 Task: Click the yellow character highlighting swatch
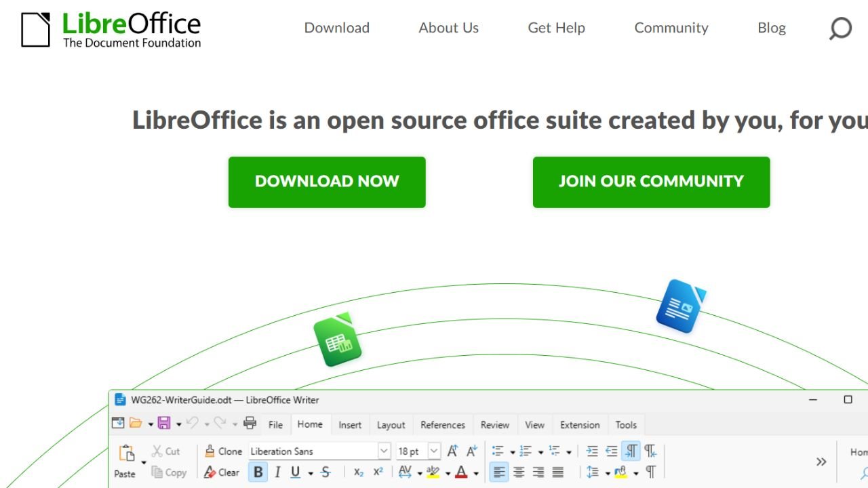[433, 472]
